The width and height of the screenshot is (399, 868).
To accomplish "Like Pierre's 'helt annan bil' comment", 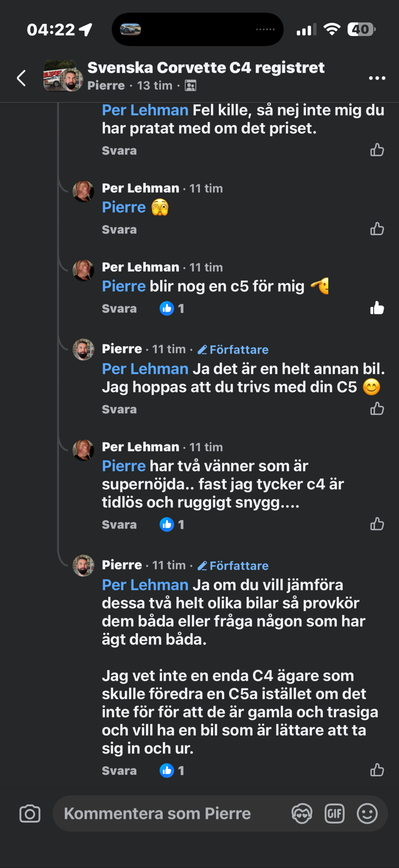I will click(x=377, y=409).
